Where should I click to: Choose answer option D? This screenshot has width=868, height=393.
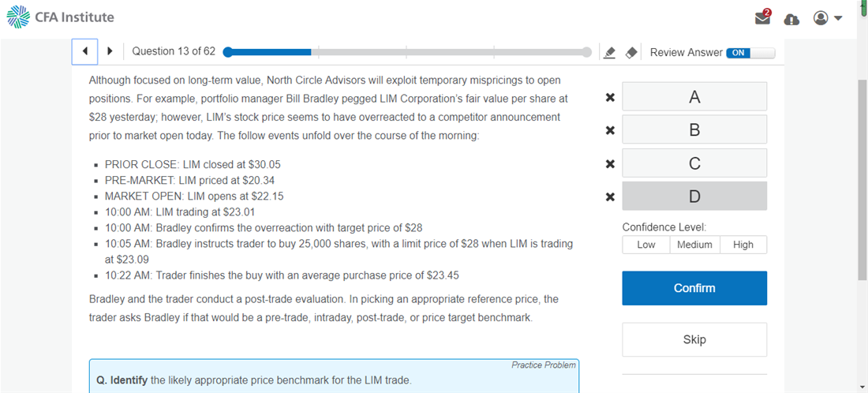(x=694, y=196)
